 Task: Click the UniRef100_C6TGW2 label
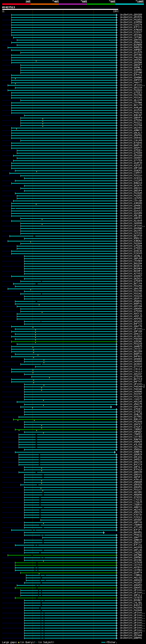pos(131,37)
